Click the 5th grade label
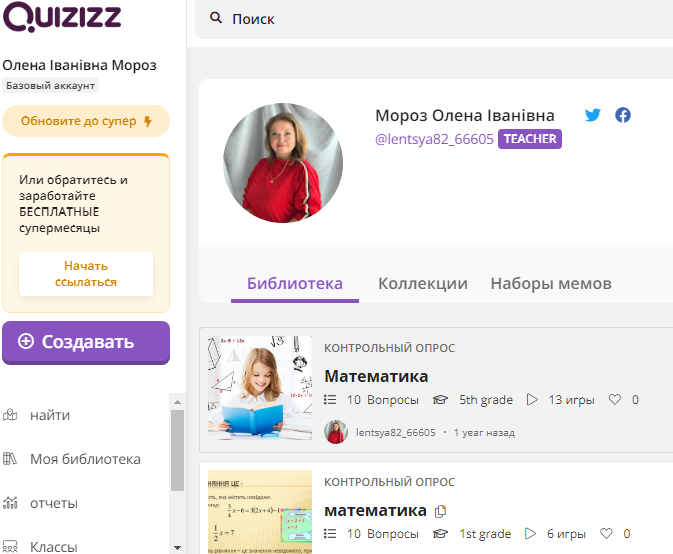 pos(486,400)
